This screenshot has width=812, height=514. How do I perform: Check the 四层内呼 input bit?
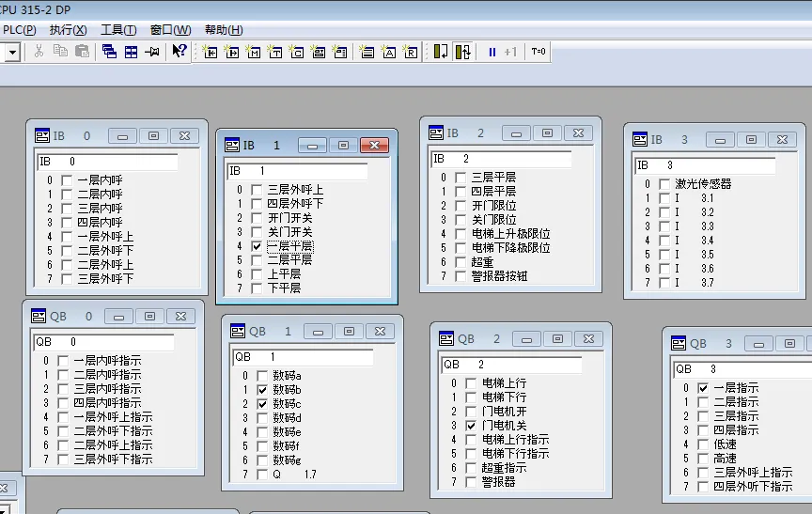pos(67,223)
